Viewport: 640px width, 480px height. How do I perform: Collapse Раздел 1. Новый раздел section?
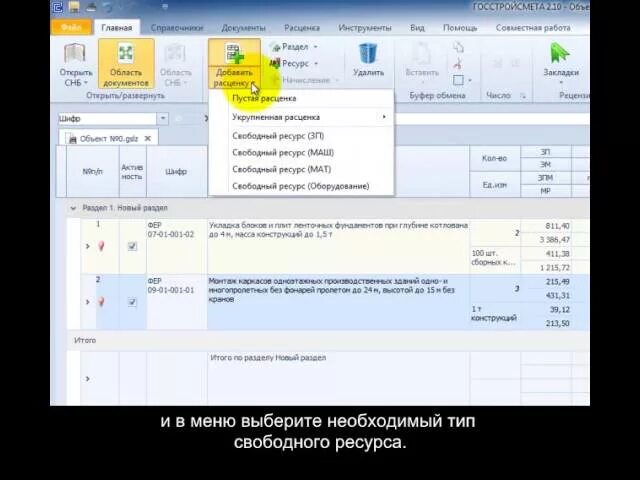click(x=73, y=208)
